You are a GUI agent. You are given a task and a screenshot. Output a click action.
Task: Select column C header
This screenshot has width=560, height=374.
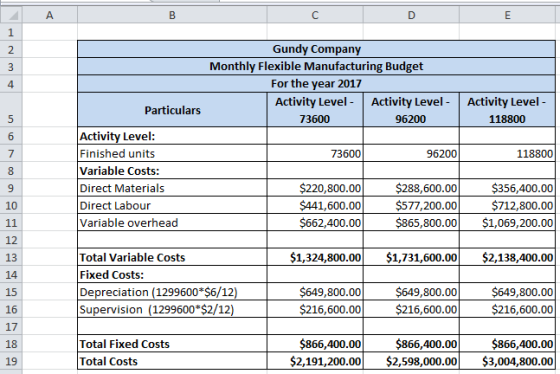click(x=315, y=15)
